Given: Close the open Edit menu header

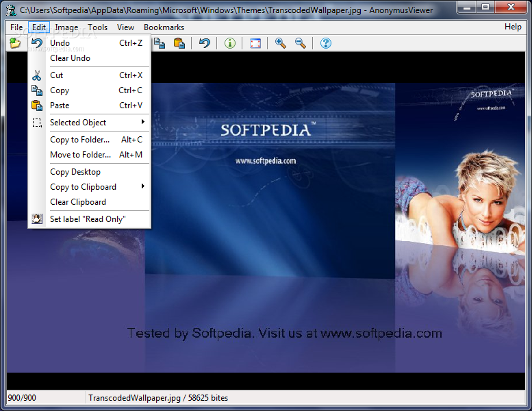Looking at the screenshot, I should (39, 27).
